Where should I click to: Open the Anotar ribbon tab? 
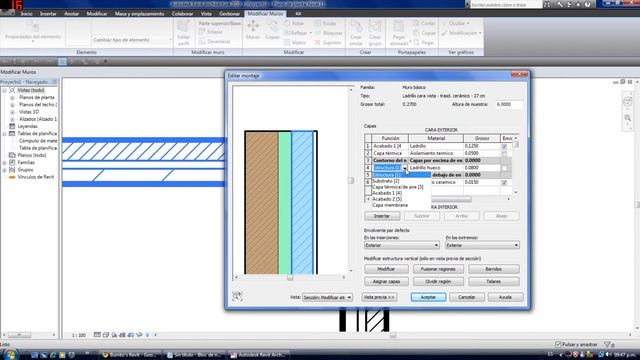tap(71, 13)
